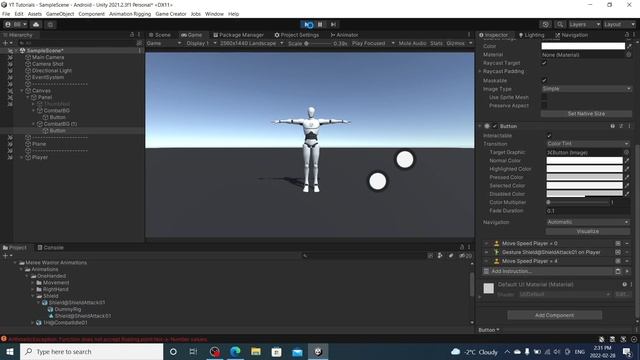Open the cloud services icon
This screenshot has height=360, width=640.
[x=36, y=24]
